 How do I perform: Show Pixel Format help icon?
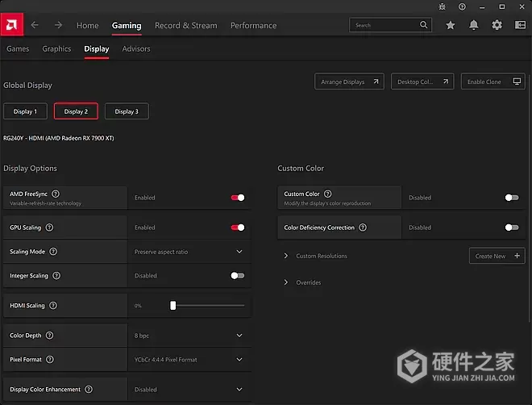tap(50, 360)
